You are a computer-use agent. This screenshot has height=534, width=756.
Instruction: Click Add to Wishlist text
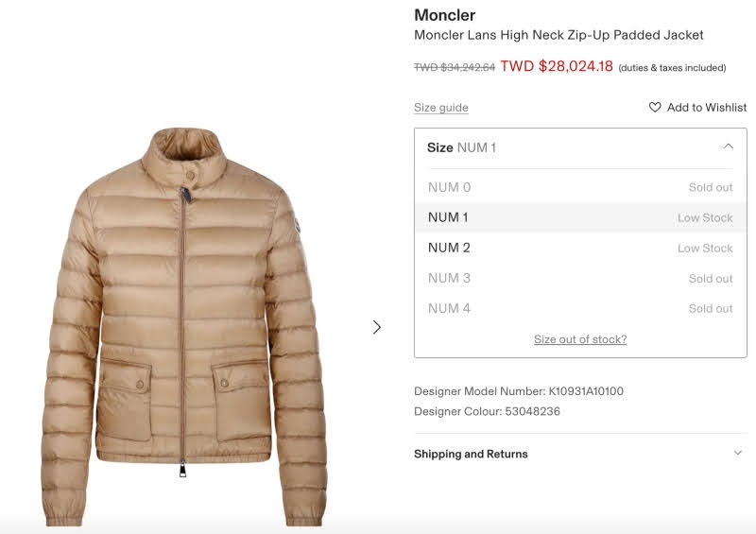(707, 108)
